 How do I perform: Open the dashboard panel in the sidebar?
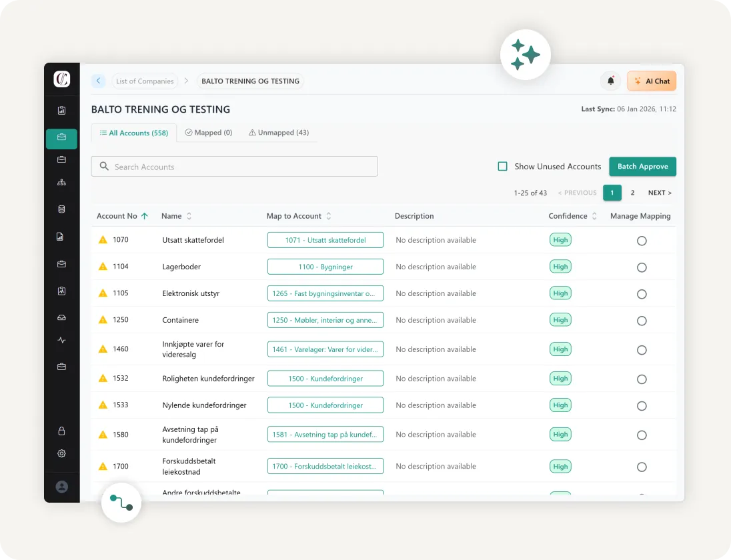[x=61, y=110]
